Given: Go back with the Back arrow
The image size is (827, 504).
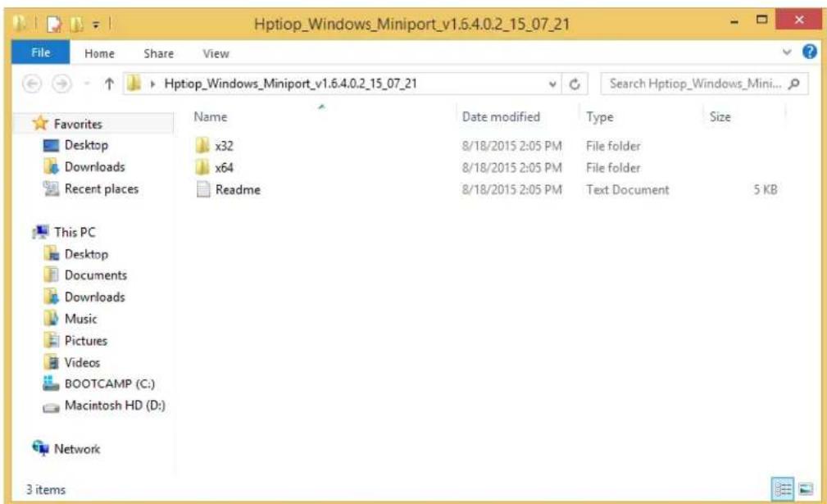Looking at the screenshot, I should coord(32,84).
